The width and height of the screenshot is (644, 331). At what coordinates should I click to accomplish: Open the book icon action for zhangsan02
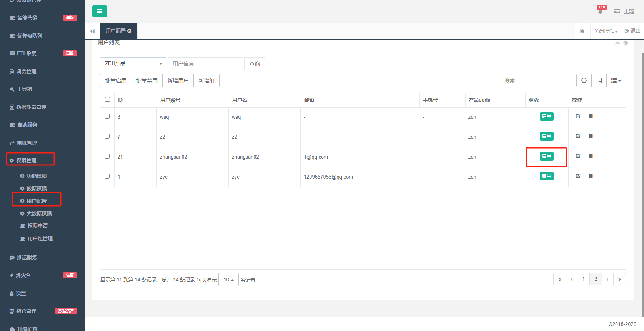click(591, 156)
